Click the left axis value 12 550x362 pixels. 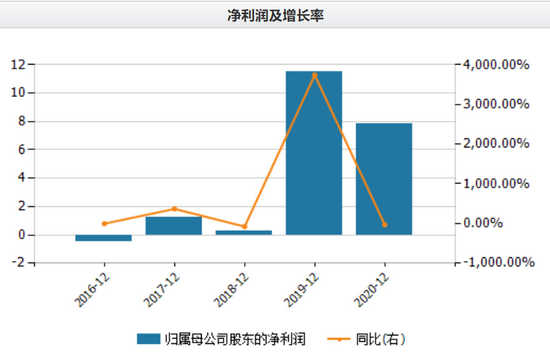click(x=18, y=65)
